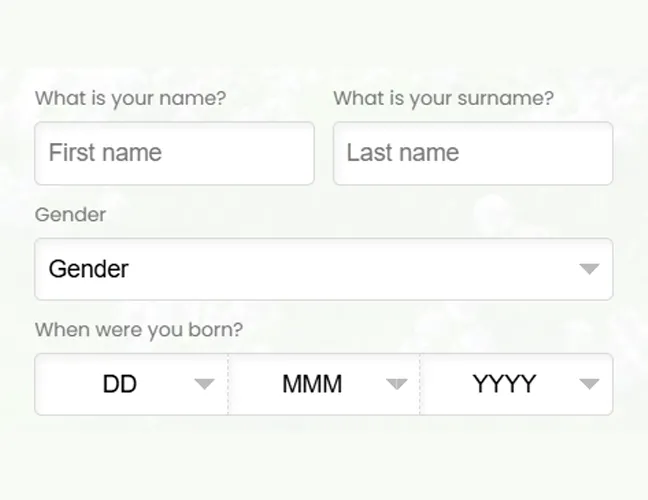Click the "MMM" month placeholder text
This screenshot has height=500, width=648.
[x=312, y=384]
